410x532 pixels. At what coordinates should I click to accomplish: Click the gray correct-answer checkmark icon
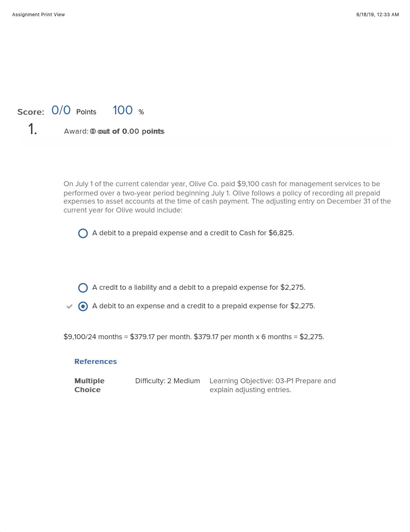pos(69,306)
